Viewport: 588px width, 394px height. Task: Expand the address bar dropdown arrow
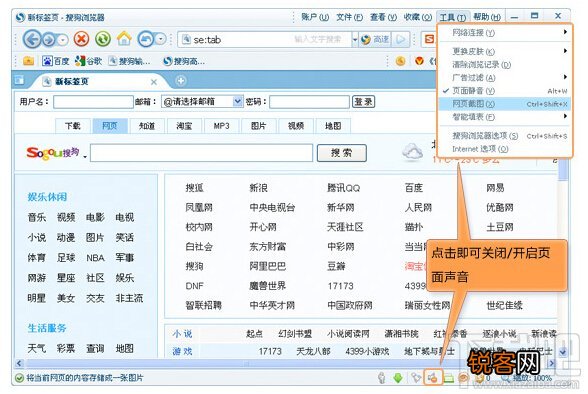click(x=355, y=39)
